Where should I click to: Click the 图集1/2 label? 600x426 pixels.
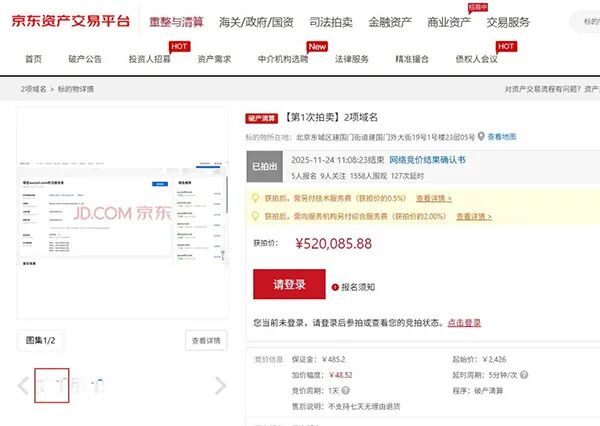pyautogui.click(x=40, y=340)
